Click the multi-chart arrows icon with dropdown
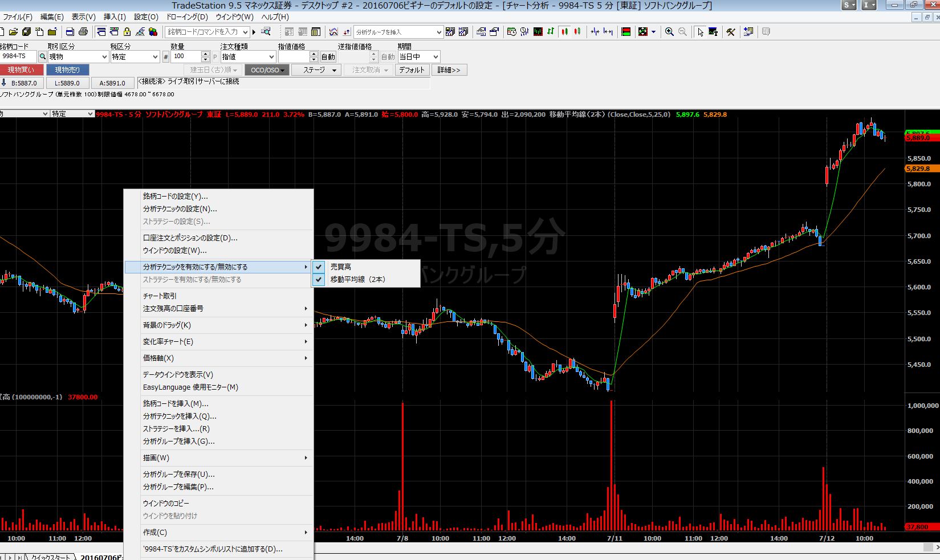This screenshot has width=940, height=560. tap(646, 31)
